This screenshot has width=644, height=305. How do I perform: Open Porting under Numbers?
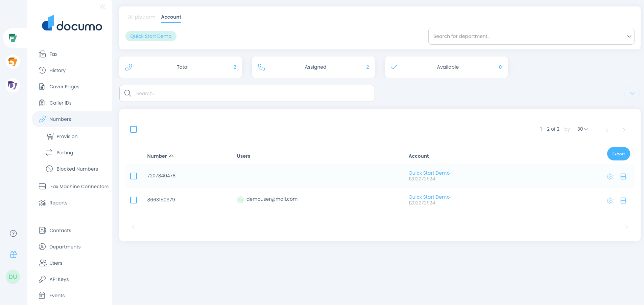point(65,153)
